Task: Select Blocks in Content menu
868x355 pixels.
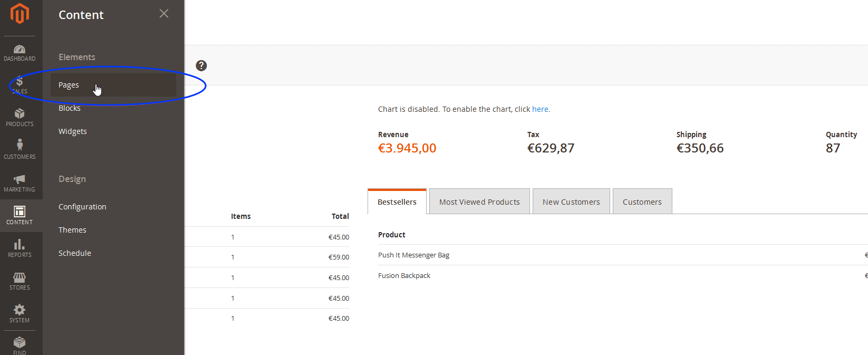Action: pos(70,108)
